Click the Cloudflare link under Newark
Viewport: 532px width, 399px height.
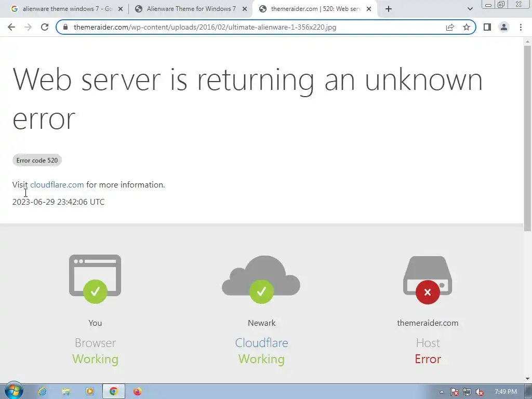262,343
